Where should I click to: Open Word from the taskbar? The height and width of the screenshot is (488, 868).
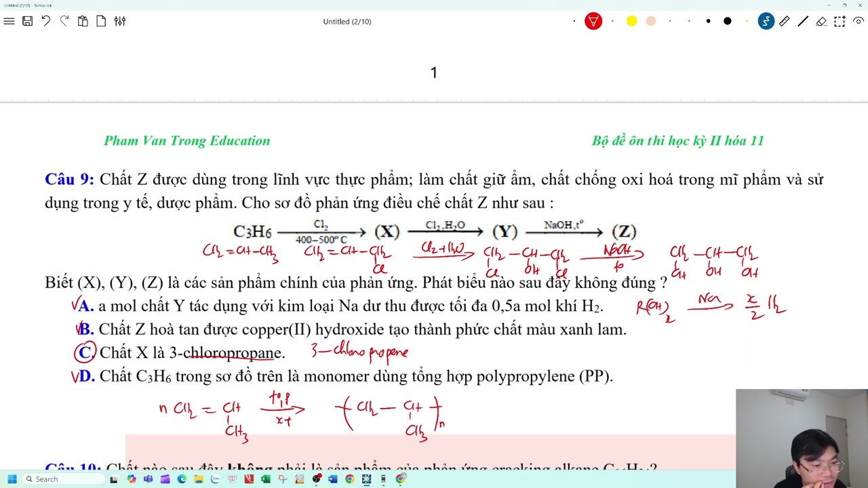[x=333, y=479]
